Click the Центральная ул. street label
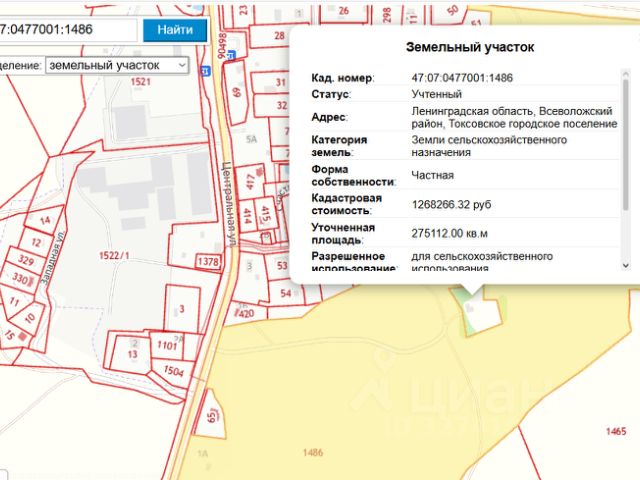Screen dimensions: 640x480 [x=229, y=204]
